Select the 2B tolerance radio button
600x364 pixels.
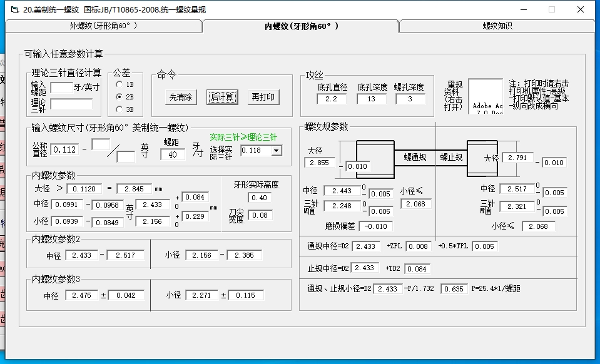tap(119, 97)
